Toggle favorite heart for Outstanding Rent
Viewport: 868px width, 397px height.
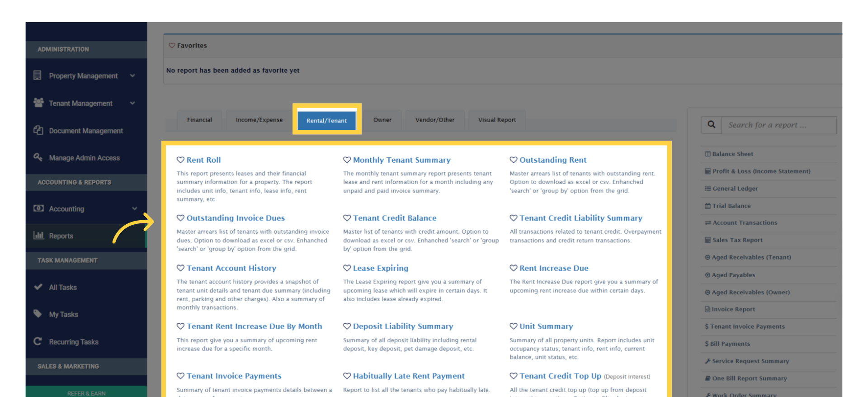[x=514, y=160]
